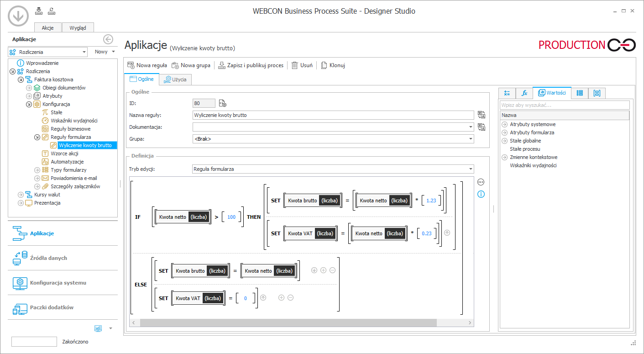The width and height of the screenshot is (644, 354).
Task: Expand the Kursy walut node
Action: click(20, 195)
